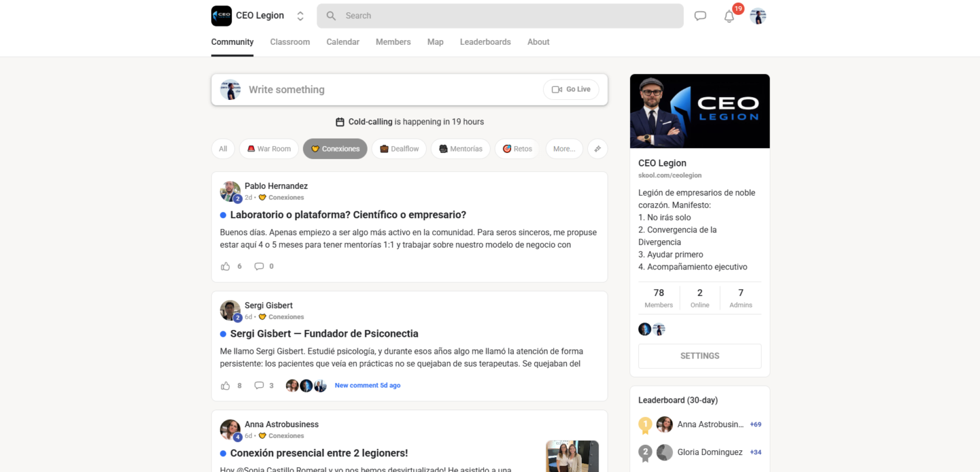Image resolution: width=980 pixels, height=472 pixels.
Task: Open the profile avatar menu
Action: [x=758, y=16]
